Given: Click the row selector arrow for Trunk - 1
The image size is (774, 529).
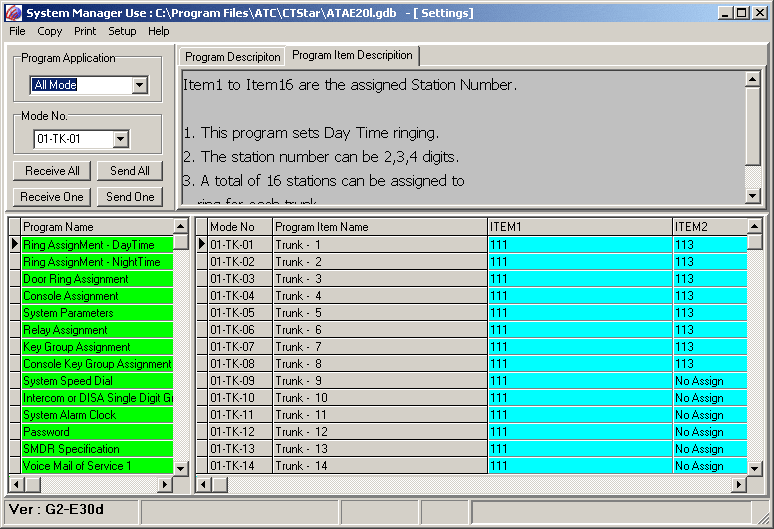Looking at the screenshot, I should coord(202,245).
